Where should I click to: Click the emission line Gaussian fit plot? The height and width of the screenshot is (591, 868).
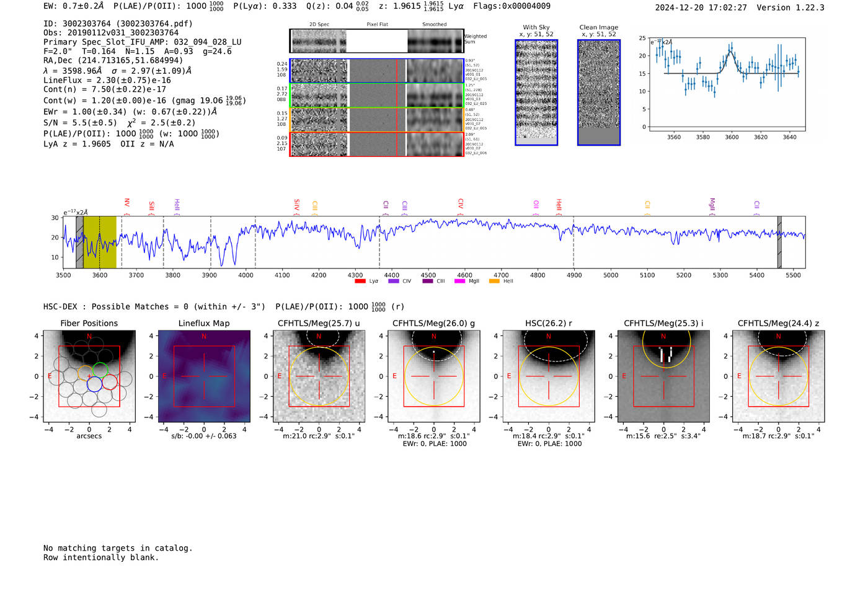coord(727,84)
